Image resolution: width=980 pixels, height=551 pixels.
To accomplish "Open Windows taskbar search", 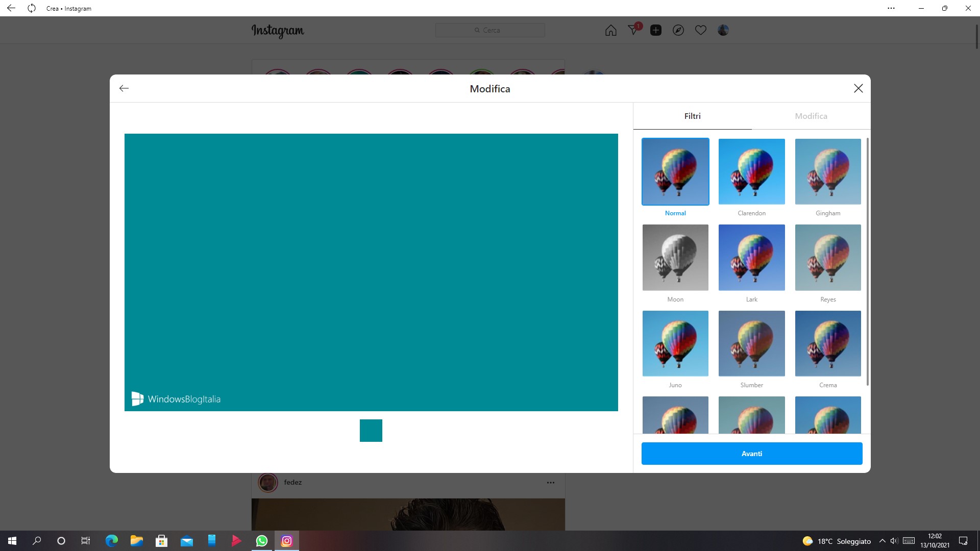I will [x=37, y=541].
